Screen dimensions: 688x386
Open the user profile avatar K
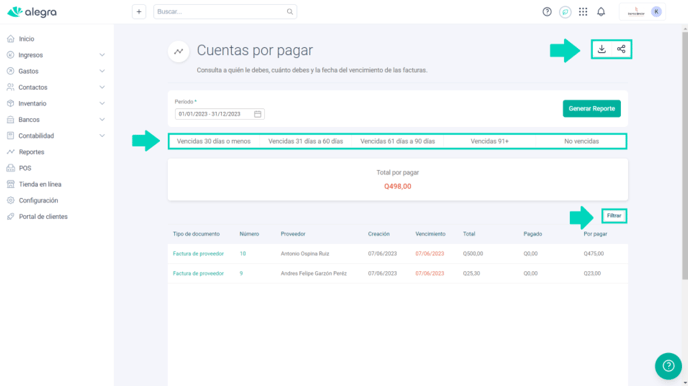656,12
